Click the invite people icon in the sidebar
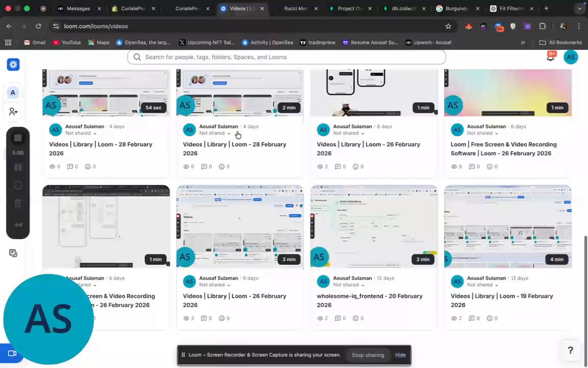The height and width of the screenshot is (368, 588). [13, 112]
